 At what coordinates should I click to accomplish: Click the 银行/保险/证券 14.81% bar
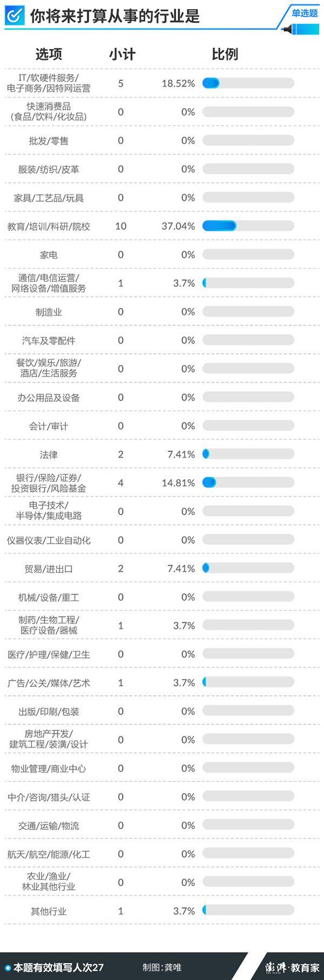point(248,482)
